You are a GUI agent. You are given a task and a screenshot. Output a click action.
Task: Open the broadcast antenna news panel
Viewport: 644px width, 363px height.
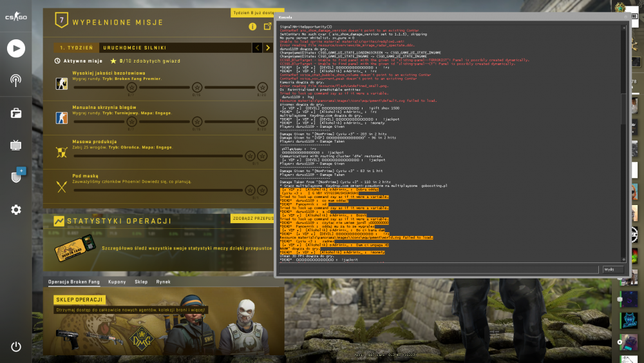(x=15, y=80)
